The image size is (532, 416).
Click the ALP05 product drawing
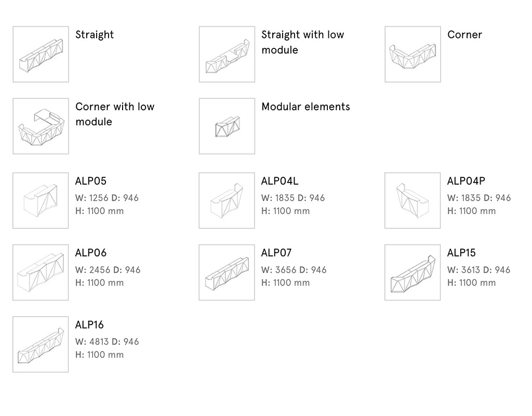[x=41, y=201]
